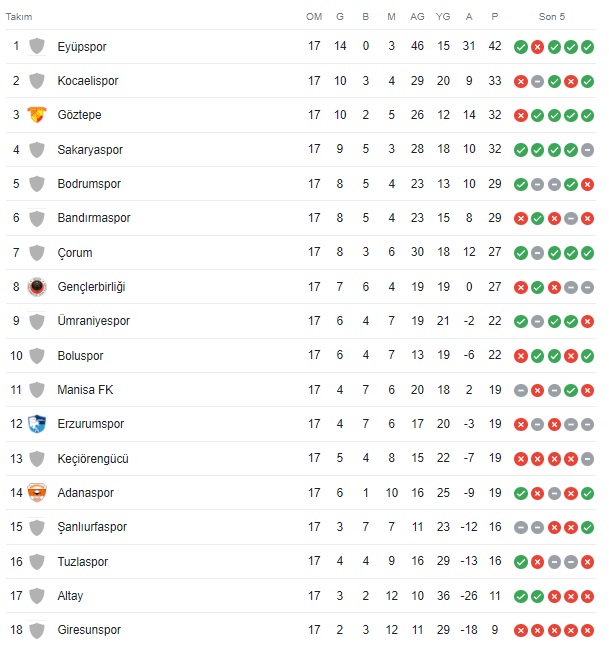Open the Kocaelispor team link
Image resolution: width=609 pixels, height=645 pixels.
88,81
